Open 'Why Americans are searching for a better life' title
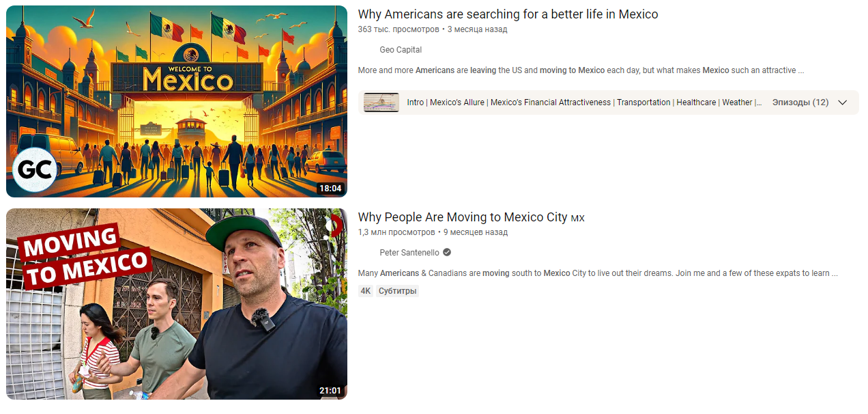Screen dimensions: 868x414 [508, 14]
